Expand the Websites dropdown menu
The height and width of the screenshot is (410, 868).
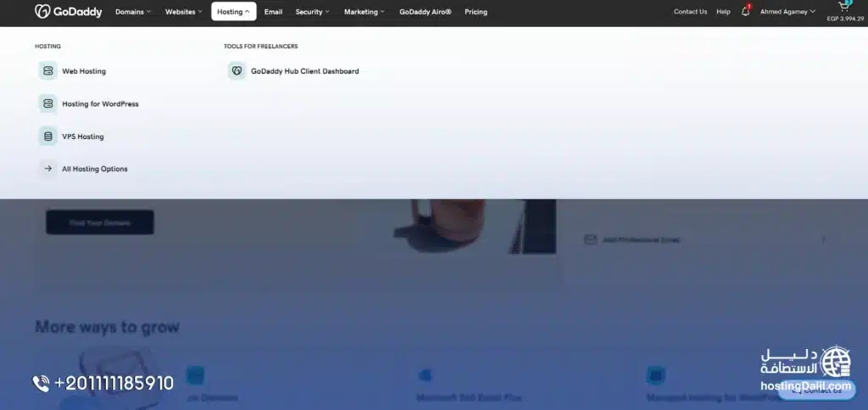[x=183, y=12]
